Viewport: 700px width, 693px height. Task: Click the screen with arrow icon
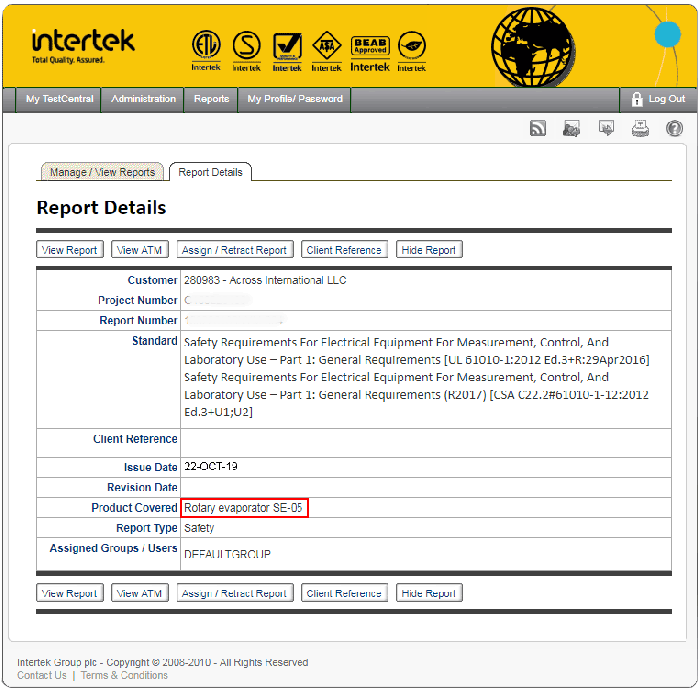(606, 128)
